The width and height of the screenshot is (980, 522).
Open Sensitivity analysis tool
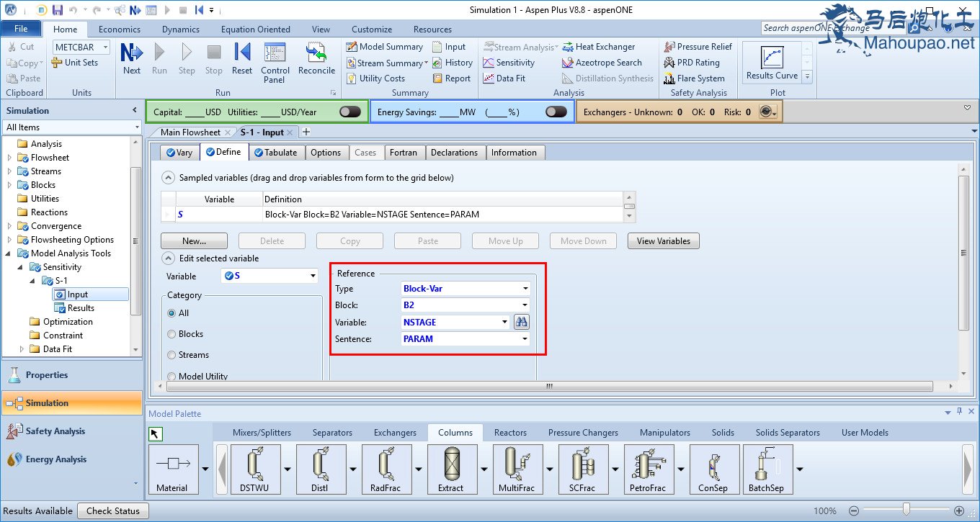(509, 63)
